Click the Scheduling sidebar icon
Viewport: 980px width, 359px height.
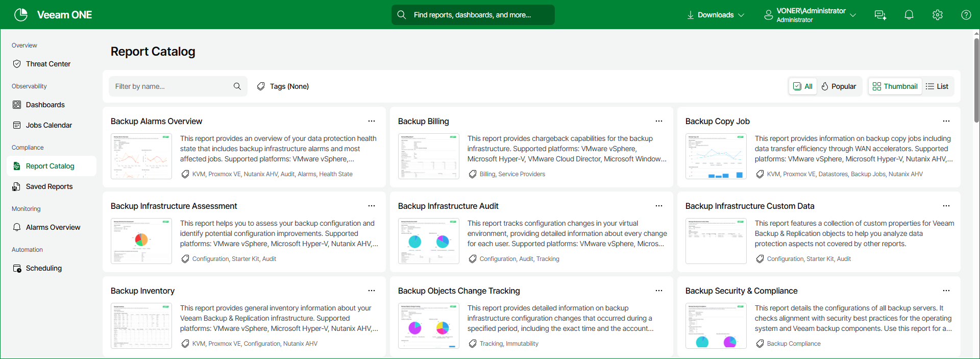pos(17,268)
